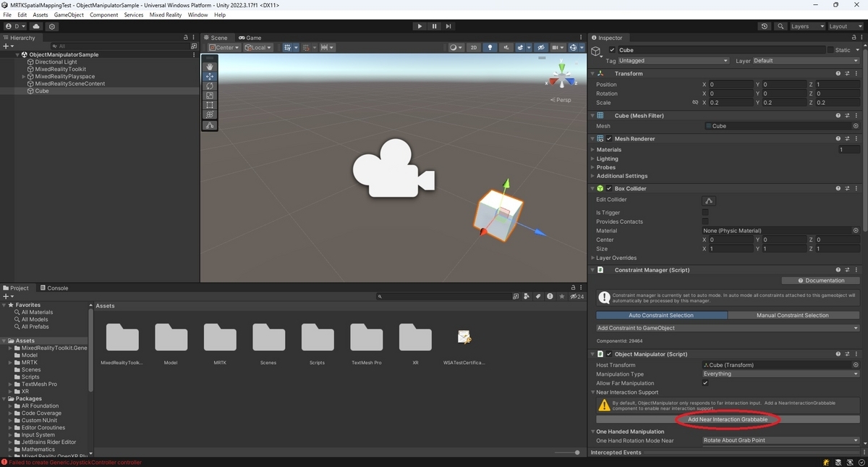Toggle scene lighting lightbulb icon
Image resolution: width=868 pixels, height=467 pixels.
pos(490,48)
